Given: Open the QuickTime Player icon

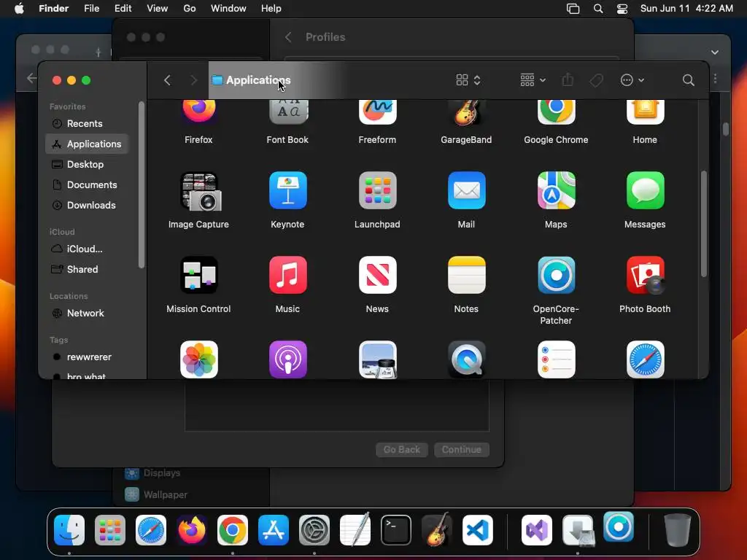Looking at the screenshot, I should tap(466, 359).
